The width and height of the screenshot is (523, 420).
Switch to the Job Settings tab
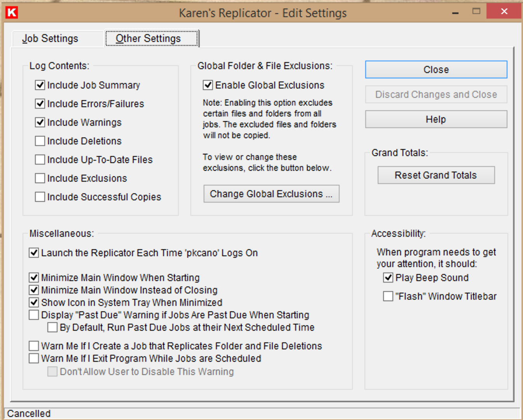click(x=50, y=38)
